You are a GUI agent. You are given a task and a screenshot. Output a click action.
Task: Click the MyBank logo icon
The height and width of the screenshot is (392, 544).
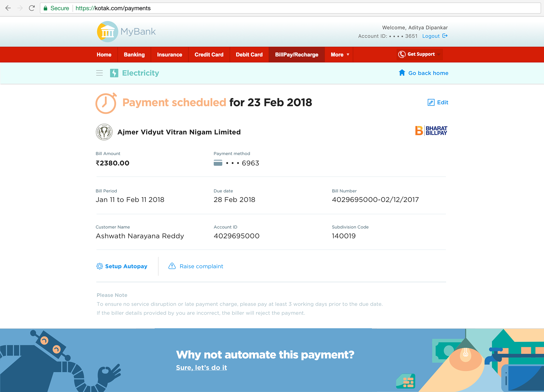pos(107,32)
